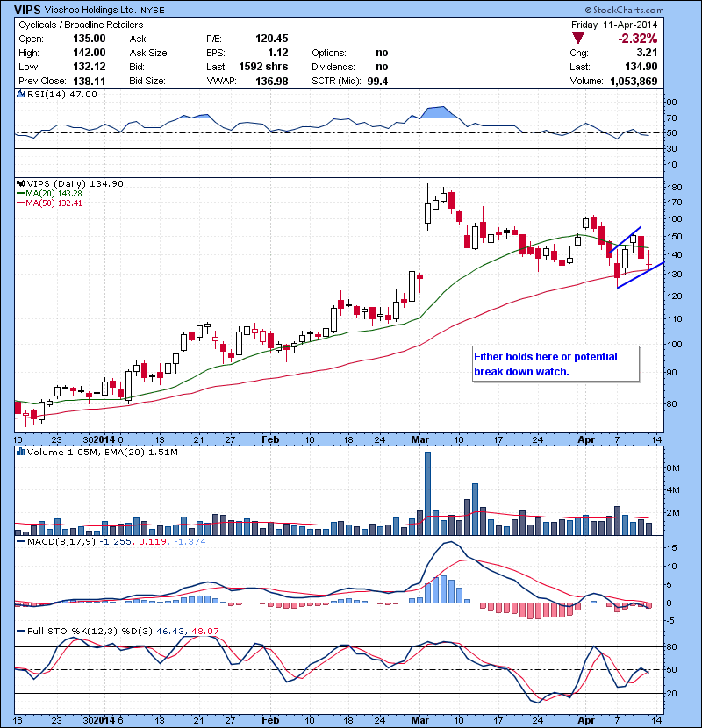Select the VIPS ticker symbol in the title
Viewport: 702px width, 728px height.
coord(28,10)
